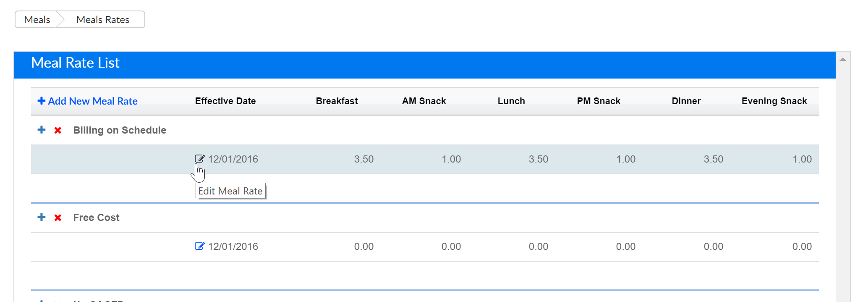868x302 pixels.
Task: Go to the Meals breadcrumb
Action: click(37, 20)
